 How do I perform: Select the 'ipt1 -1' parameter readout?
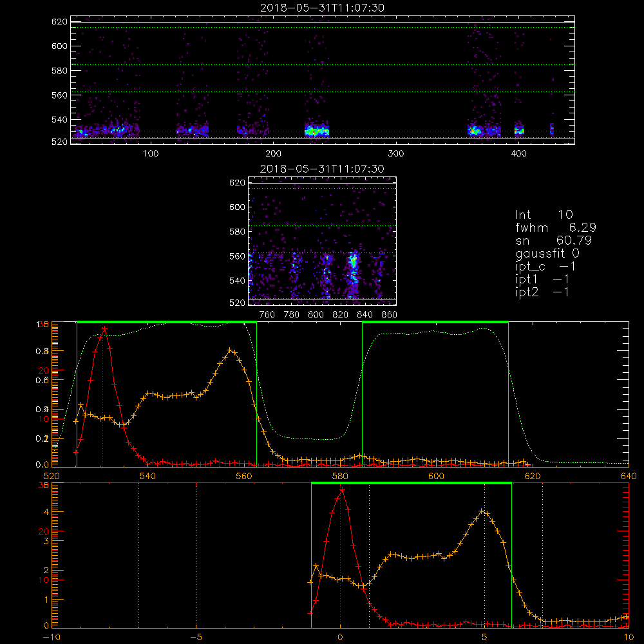click(x=542, y=279)
